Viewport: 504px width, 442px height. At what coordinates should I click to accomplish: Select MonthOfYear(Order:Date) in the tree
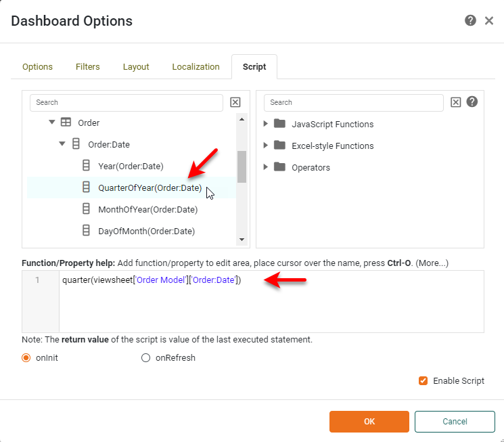pos(147,209)
